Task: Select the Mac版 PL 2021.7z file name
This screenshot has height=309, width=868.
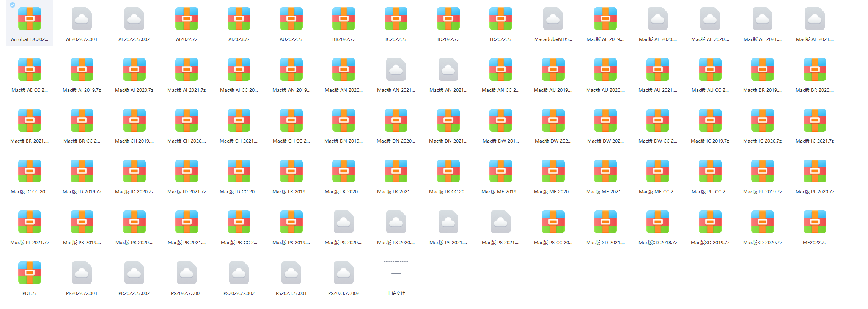Action: [x=30, y=243]
